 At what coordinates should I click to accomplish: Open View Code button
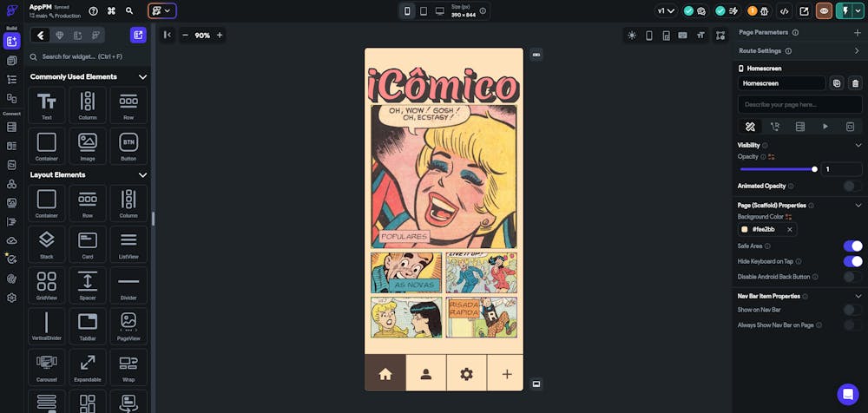tap(785, 10)
